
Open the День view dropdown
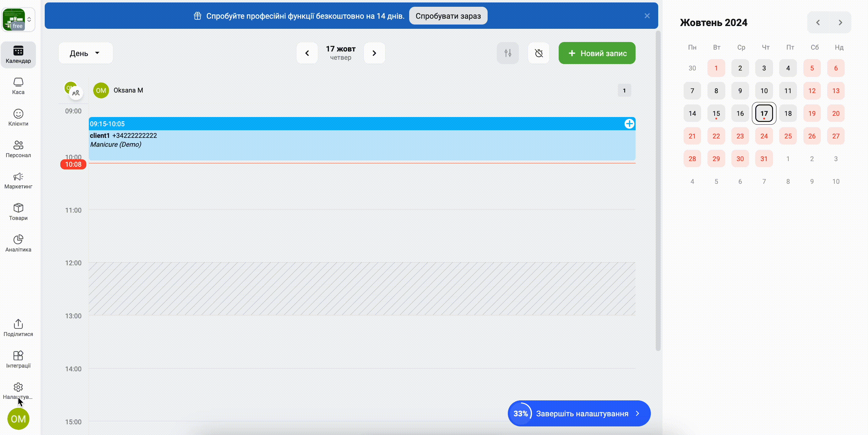(x=85, y=53)
